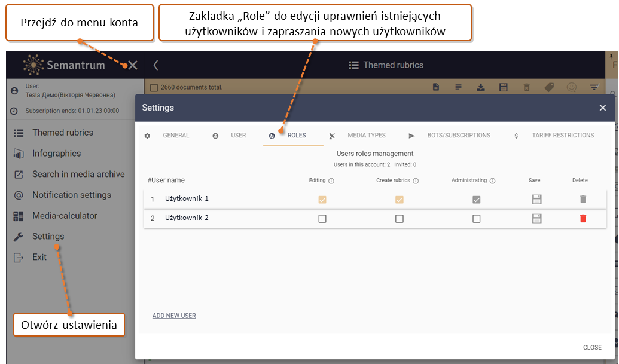Delete Użytkownik 2 with the red trash icon

(x=583, y=218)
